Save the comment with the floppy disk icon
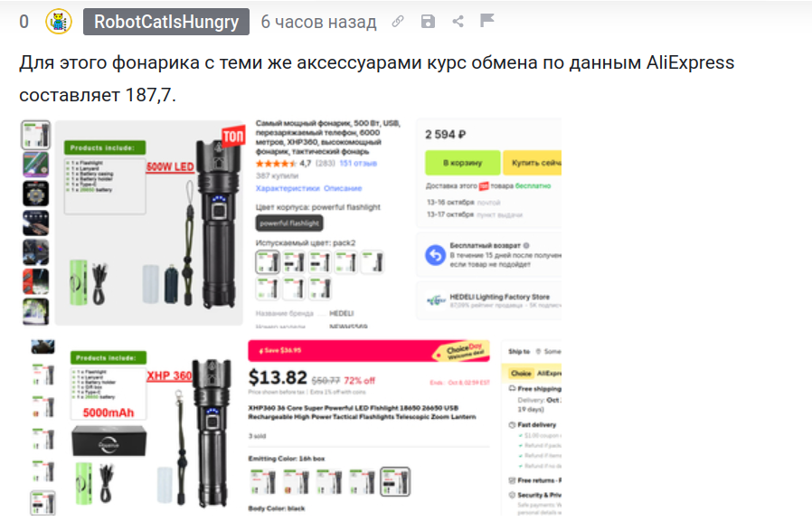The height and width of the screenshot is (522, 812). [x=428, y=21]
